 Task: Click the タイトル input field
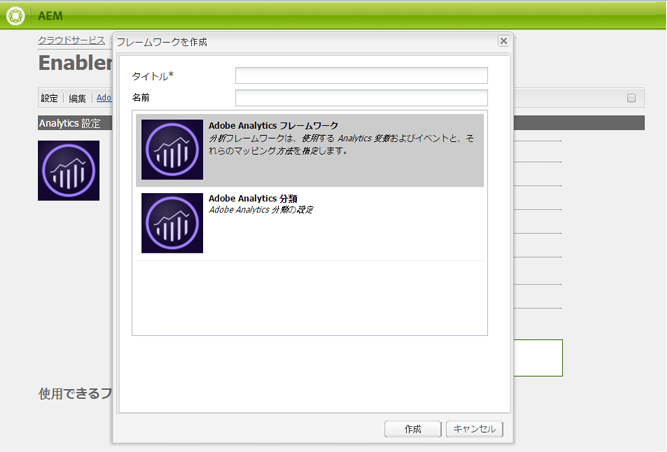[x=361, y=76]
